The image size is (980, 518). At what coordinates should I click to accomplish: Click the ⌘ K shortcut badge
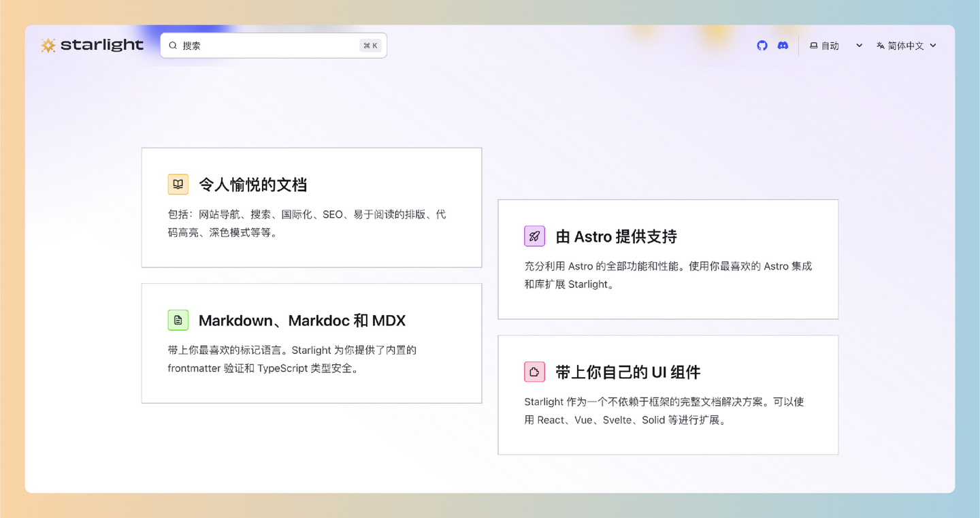coord(370,46)
